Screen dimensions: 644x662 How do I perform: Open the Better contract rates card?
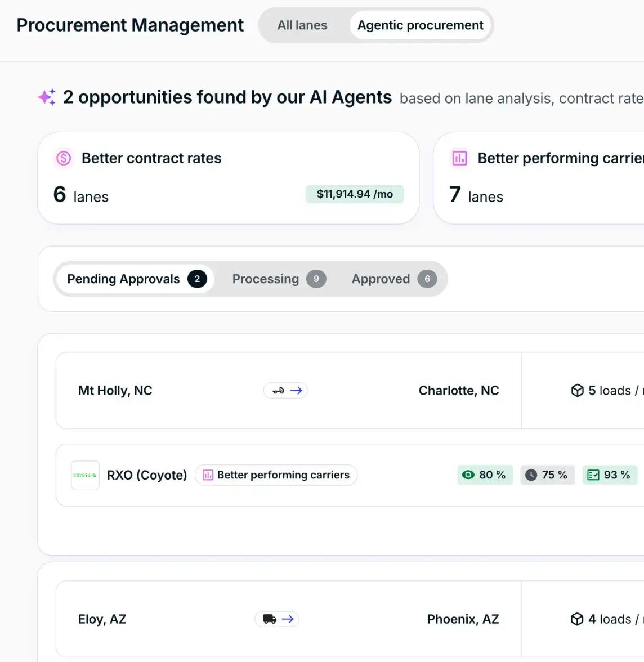[228, 178]
